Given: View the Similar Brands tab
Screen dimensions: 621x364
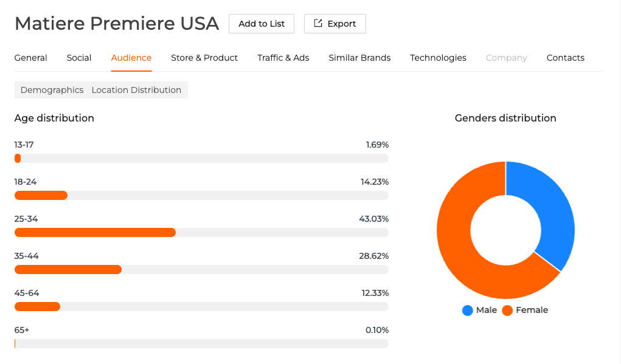Looking at the screenshot, I should coord(359,58).
